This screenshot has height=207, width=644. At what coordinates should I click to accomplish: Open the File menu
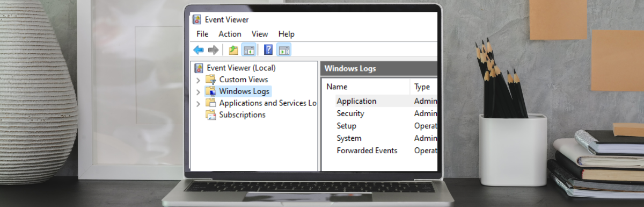202,34
